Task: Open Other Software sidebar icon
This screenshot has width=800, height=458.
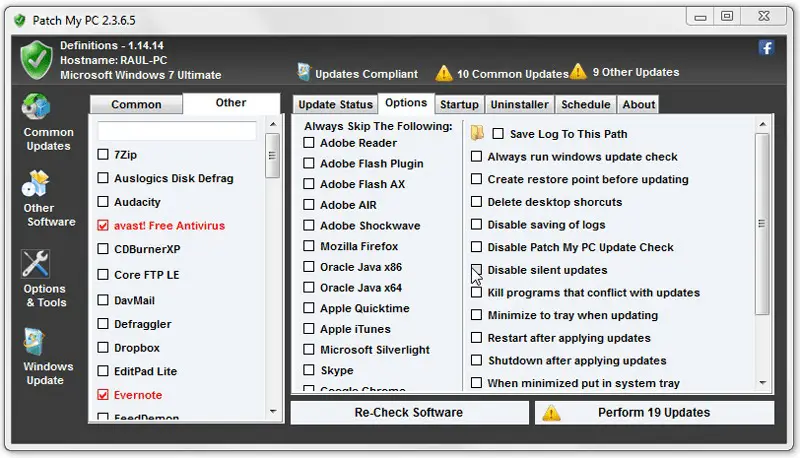Action: 36,184
